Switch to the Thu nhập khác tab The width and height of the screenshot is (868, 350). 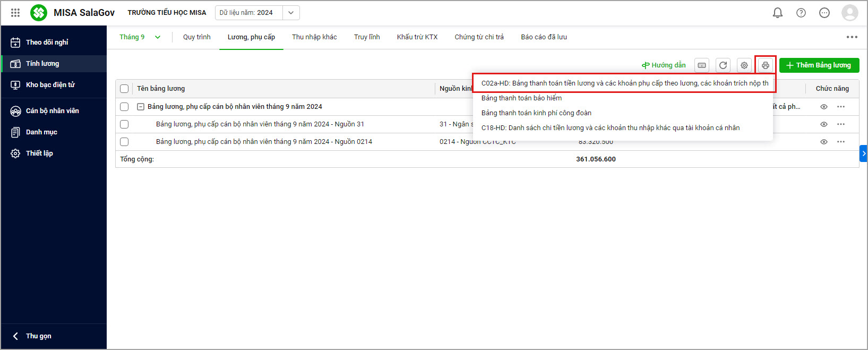click(x=314, y=37)
